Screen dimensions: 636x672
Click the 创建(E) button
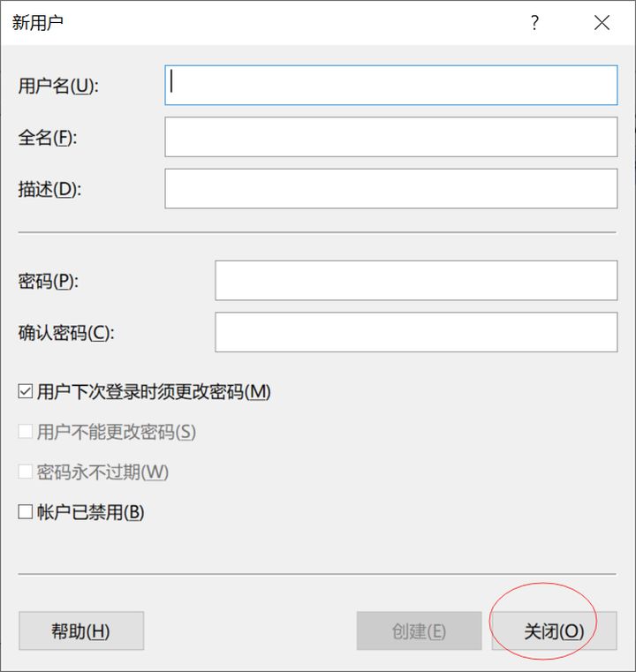(419, 631)
